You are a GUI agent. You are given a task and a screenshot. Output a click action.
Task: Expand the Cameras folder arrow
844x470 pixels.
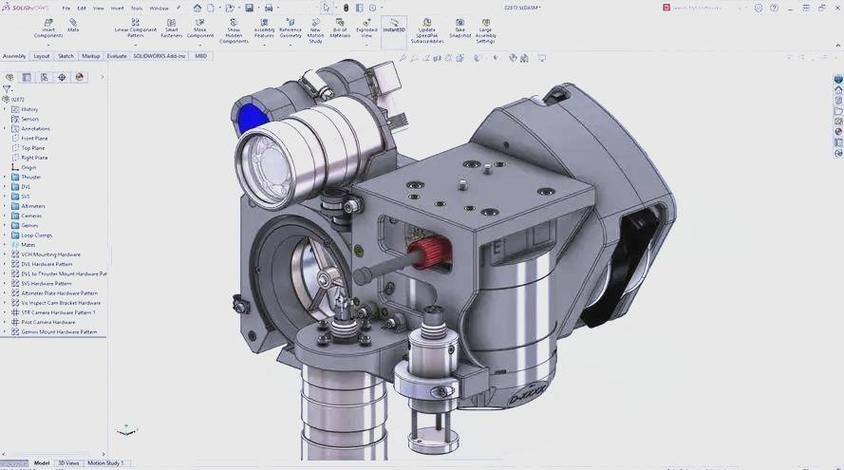click(5, 215)
